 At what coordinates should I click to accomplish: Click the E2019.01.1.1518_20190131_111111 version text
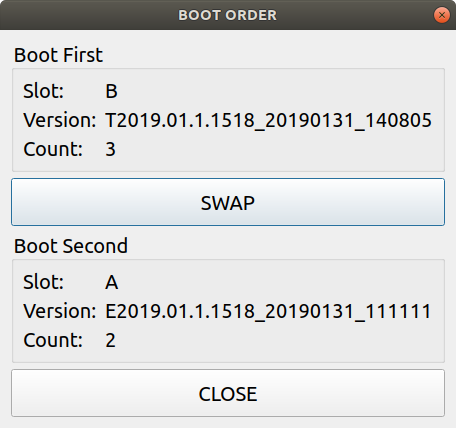[268, 311]
